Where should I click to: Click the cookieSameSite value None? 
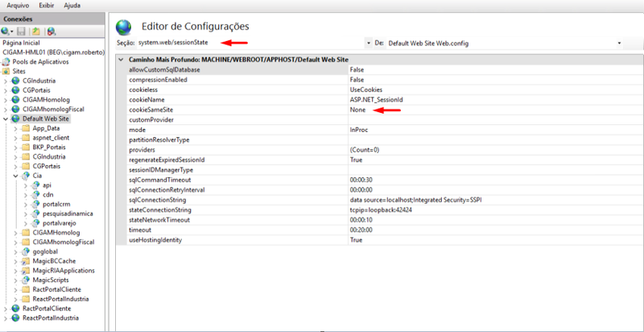click(x=357, y=110)
